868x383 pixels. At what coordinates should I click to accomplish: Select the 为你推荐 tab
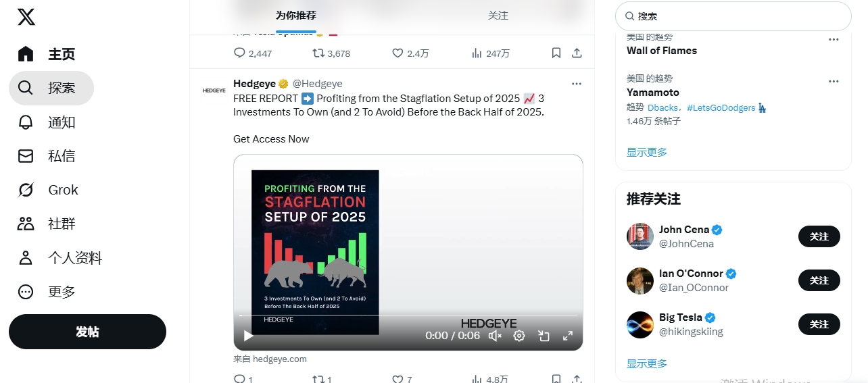(295, 16)
